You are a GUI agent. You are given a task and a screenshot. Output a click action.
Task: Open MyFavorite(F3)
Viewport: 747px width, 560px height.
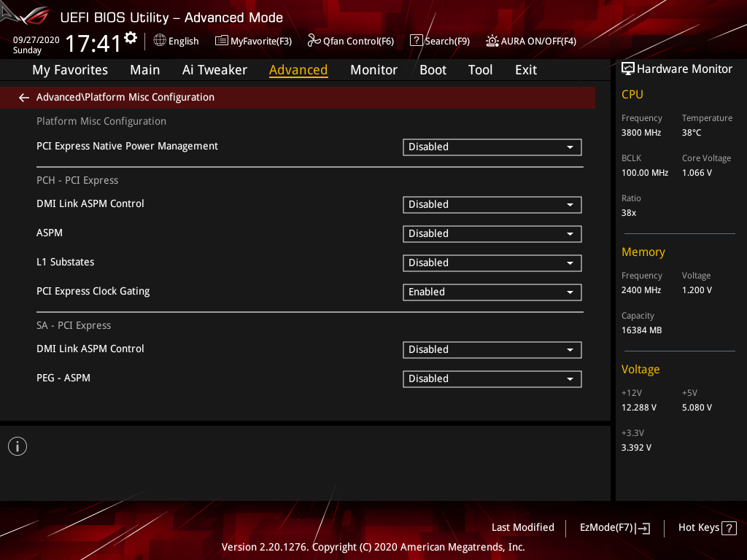tap(253, 41)
